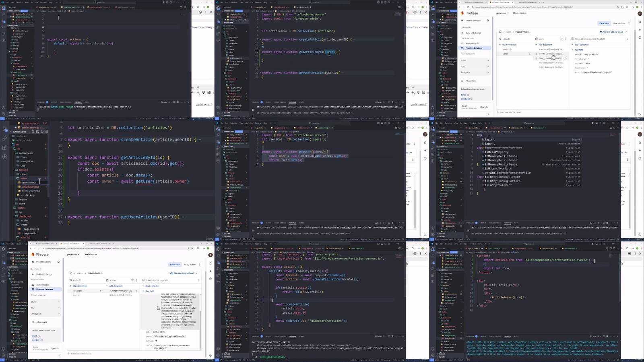Click Add field in Firebase users view
The image size is (644, 362).
click(578, 50)
